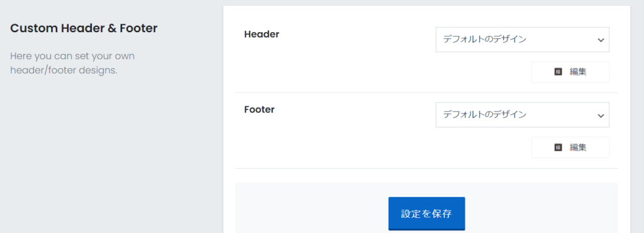The height and width of the screenshot is (233, 644).
Task: Save settings with the 設定を保存 button
Action: pyautogui.click(x=427, y=213)
